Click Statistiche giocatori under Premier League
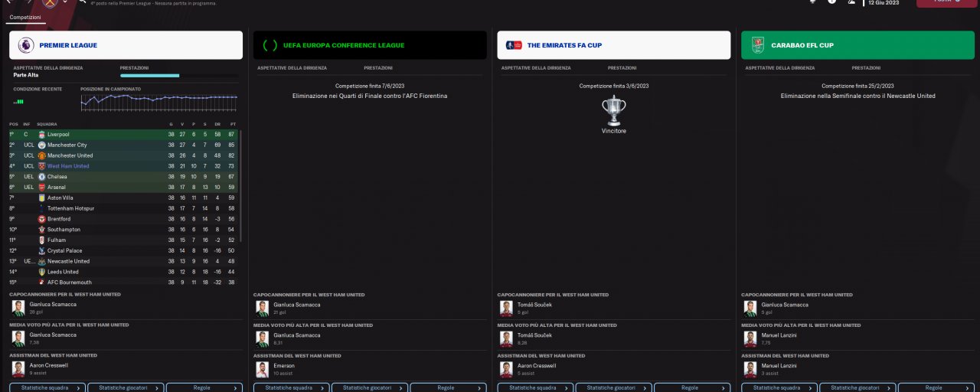 [x=126, y=387]
